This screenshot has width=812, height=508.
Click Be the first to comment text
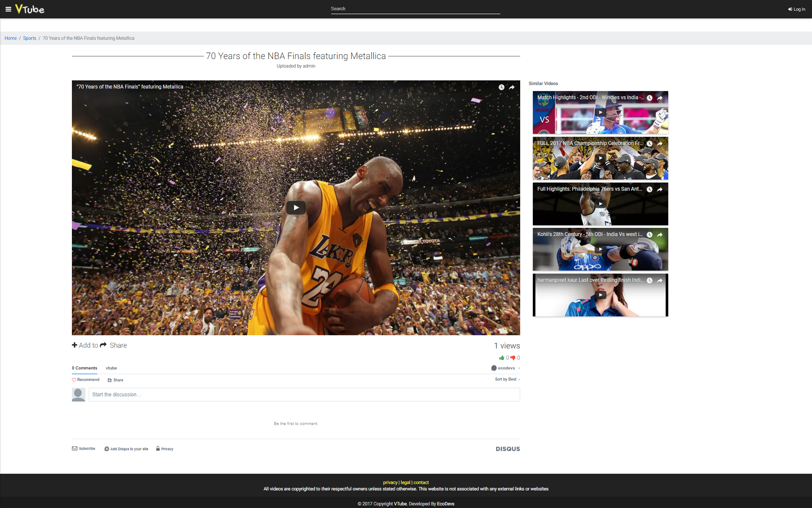tap(296, 424)
